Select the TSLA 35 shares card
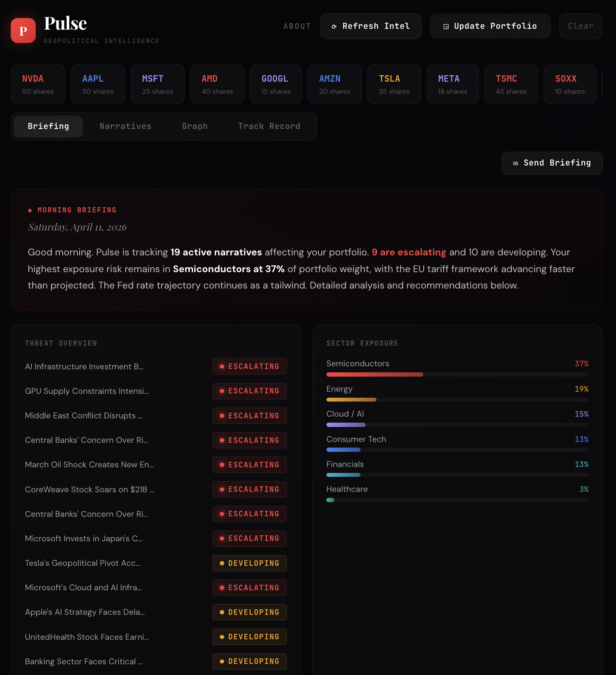 pyautogui.click(x=394, y=84)
